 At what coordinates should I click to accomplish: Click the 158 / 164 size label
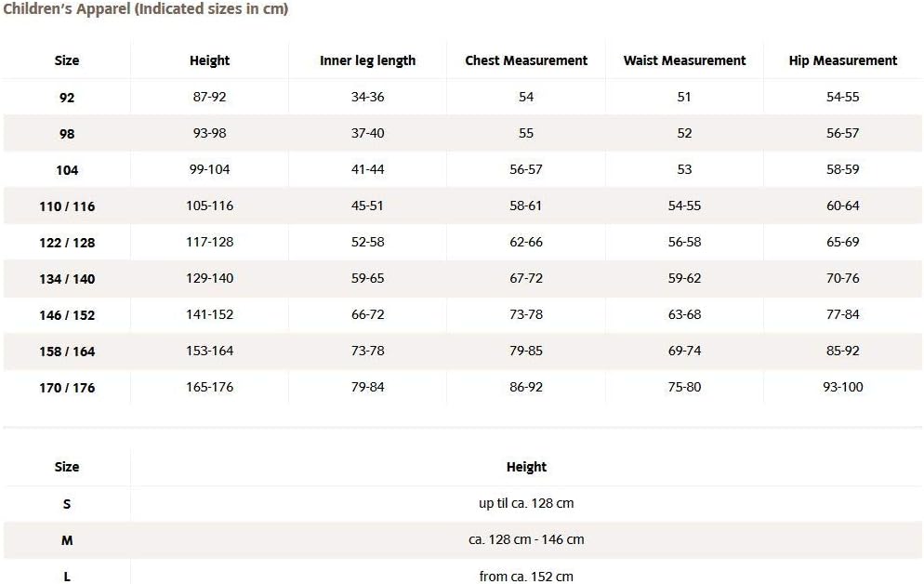point(67,352)
